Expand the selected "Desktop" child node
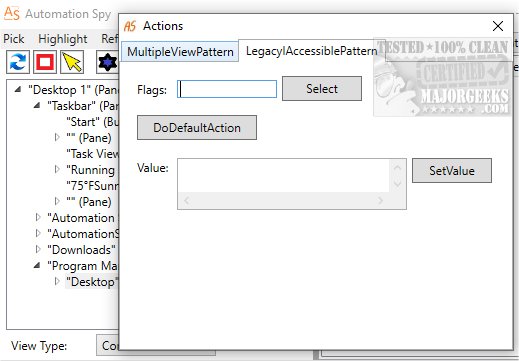This screenshot has width=519, height=361. [x=57, y=281]
